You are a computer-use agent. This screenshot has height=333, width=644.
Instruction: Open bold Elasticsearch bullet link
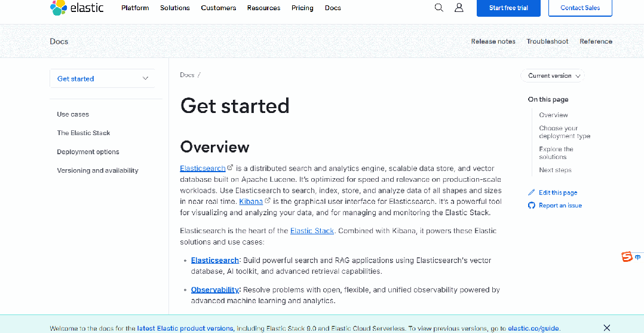tap(215, 260)
